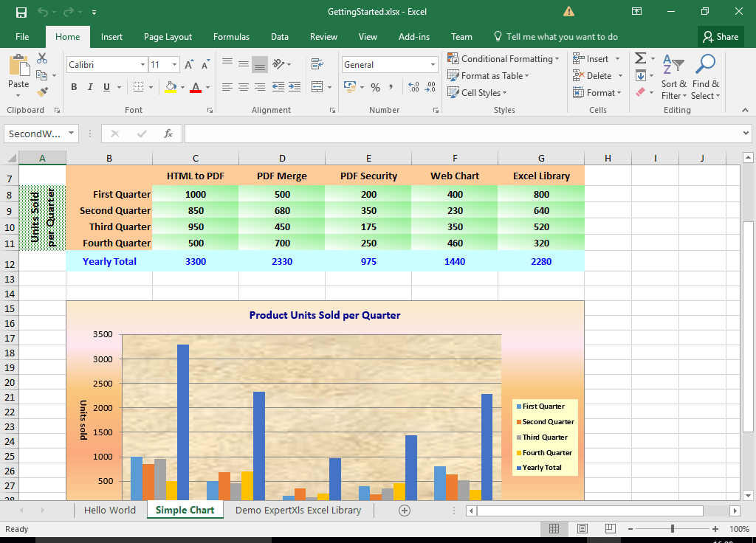Apply Italic formatting
This screenshot has width=756, height=543.
[89, 86]
